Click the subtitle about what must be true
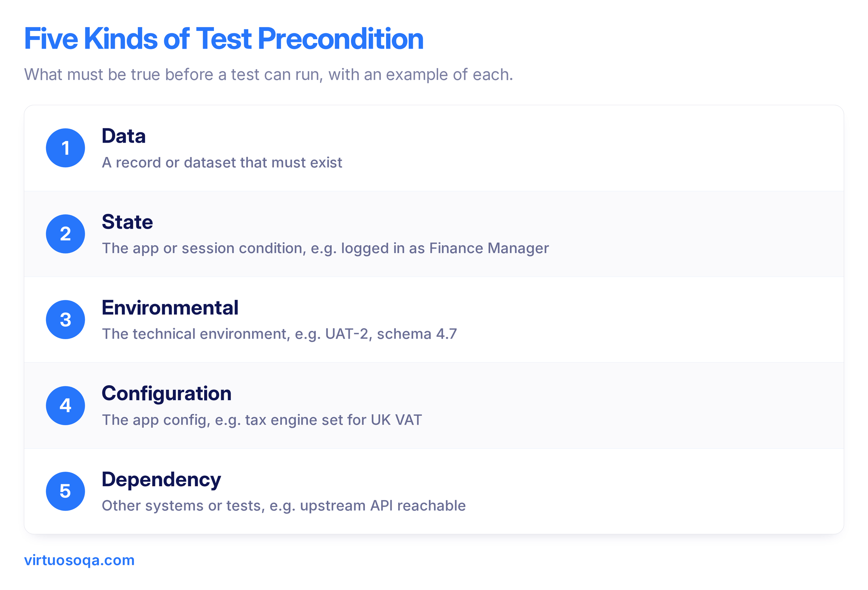Image resolution: width=868 pixels, height=590 pixels. 269,75
